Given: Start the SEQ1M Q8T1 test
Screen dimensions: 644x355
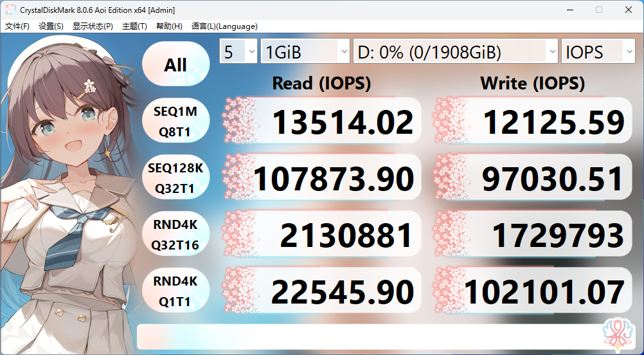Looking at the screenshot, I should 176,122.
